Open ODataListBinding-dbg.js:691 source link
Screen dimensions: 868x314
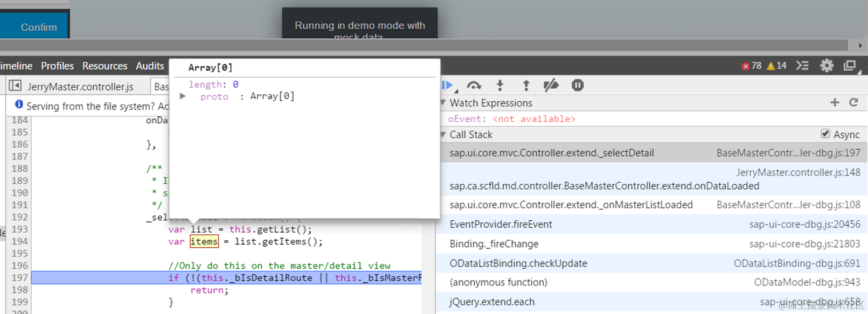pos(797,263)
